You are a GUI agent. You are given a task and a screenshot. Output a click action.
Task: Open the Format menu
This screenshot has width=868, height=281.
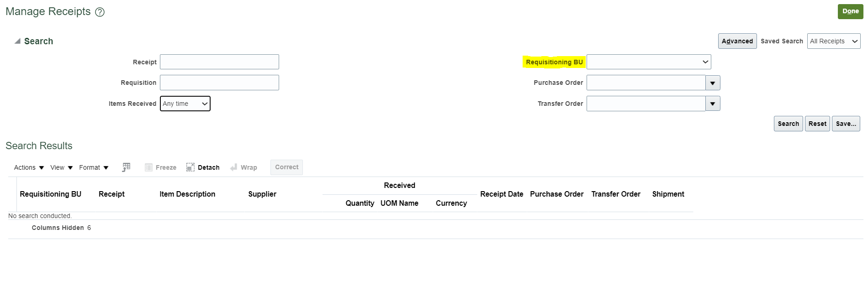[93, 167]
